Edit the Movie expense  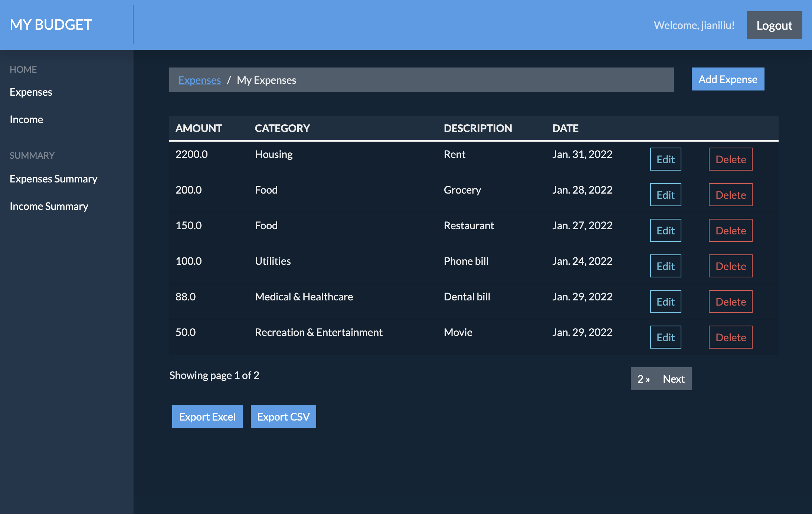pos(665,337)
